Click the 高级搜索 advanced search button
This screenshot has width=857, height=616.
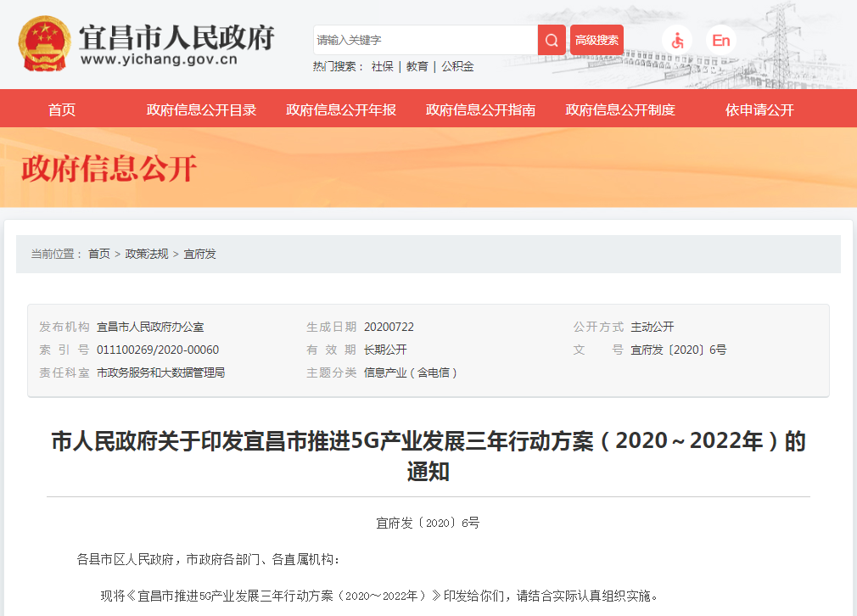(x=597, y=40)
